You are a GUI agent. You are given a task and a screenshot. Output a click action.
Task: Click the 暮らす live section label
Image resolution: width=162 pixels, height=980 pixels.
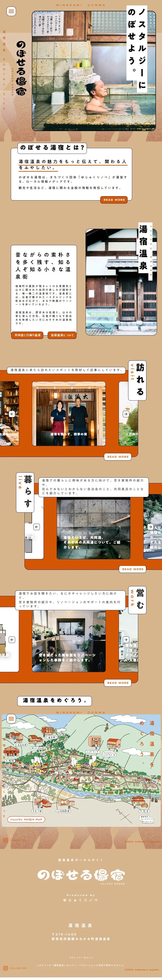click(x=25, y=493)
